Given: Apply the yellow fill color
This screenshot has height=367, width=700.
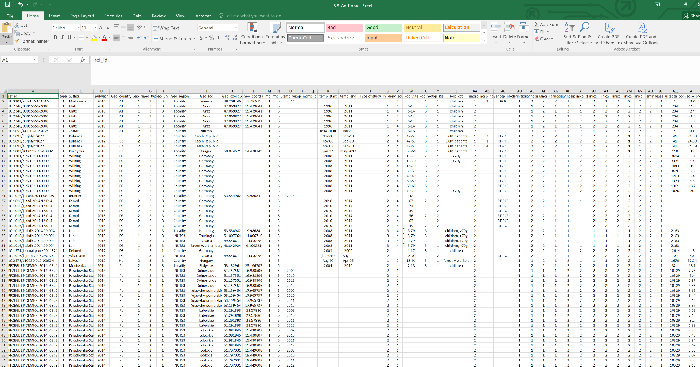Looking at the screenshot, I should tap(94, 38).
